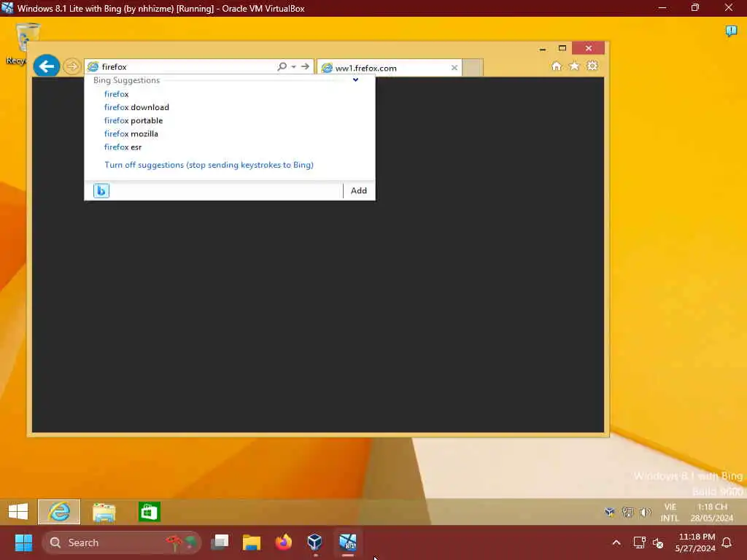This screenshot has width=747, height=560.
Task: Open host File Explorer folder icon
Action: 252,542
